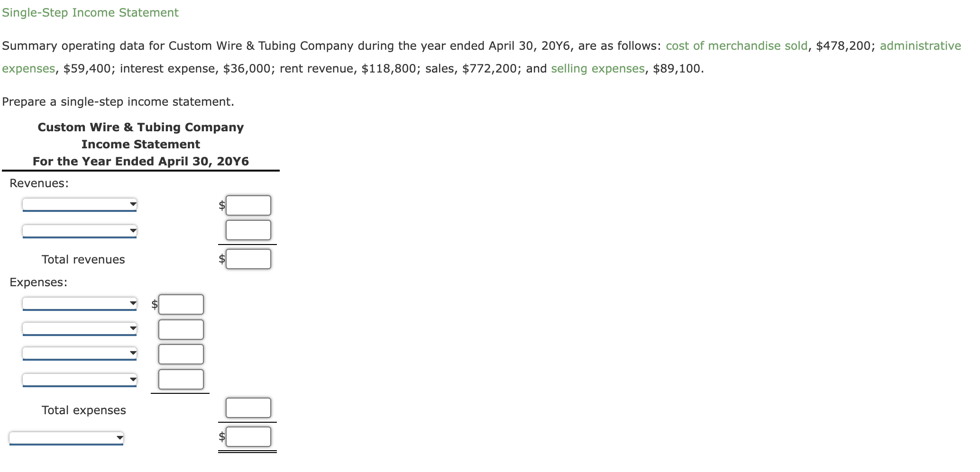Click the first expense amount input box
Viewport: 980px width, 472px height.
[x=181, y=304]
